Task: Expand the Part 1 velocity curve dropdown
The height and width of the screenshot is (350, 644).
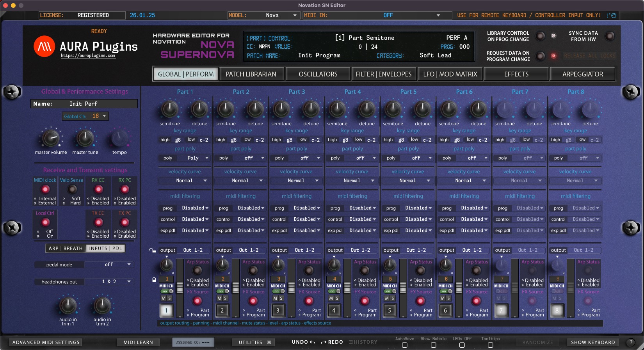Action: click(x=185, y=181)
